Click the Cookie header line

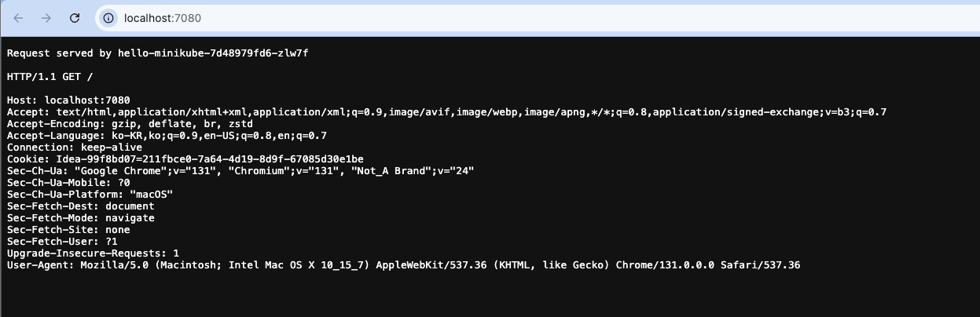click(185, 159)
